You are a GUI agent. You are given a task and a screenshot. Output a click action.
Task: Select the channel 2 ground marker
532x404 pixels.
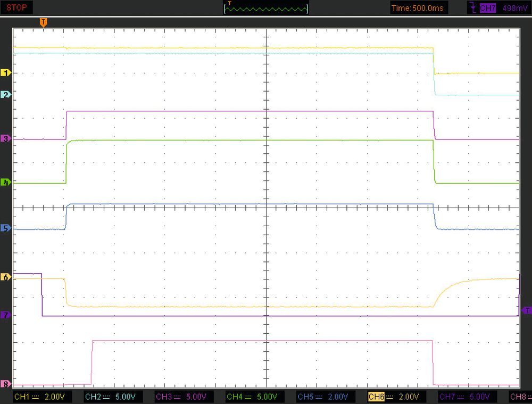6,94
